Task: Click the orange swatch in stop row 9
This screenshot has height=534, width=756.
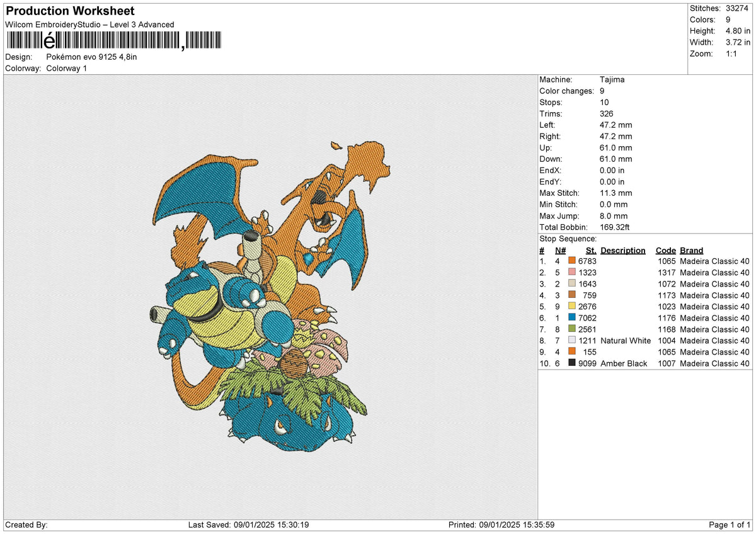Action: point(572,351)
